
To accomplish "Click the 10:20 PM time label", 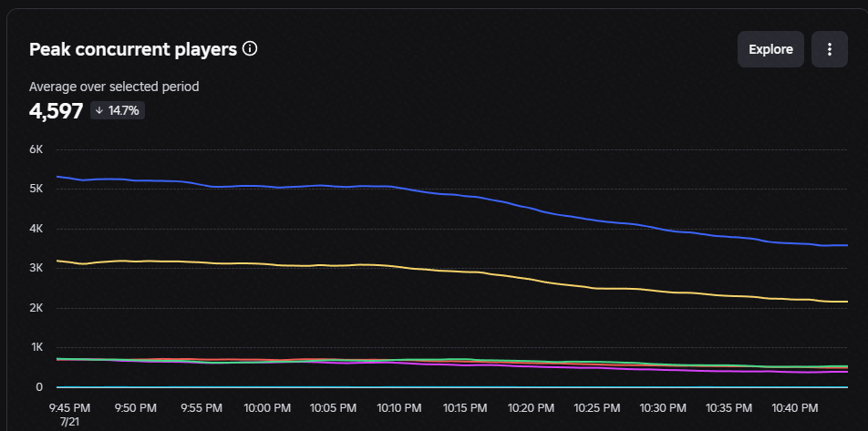I will pos(531,407).
